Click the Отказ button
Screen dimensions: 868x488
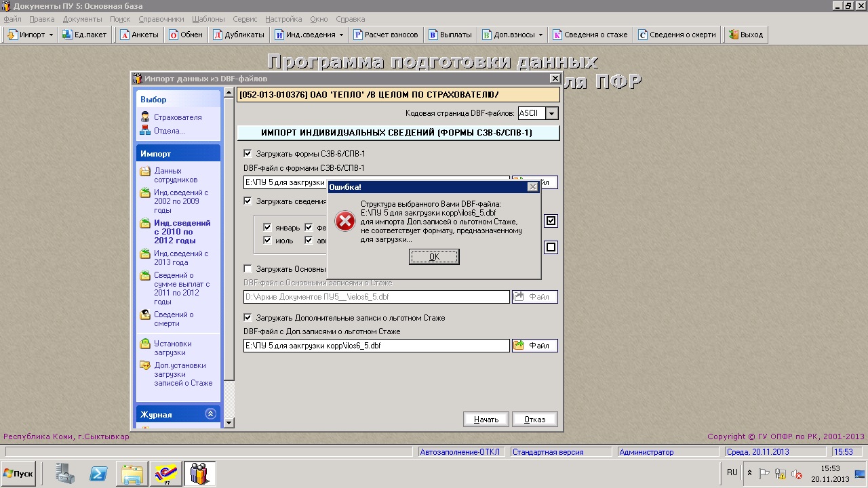pos(534,420)
